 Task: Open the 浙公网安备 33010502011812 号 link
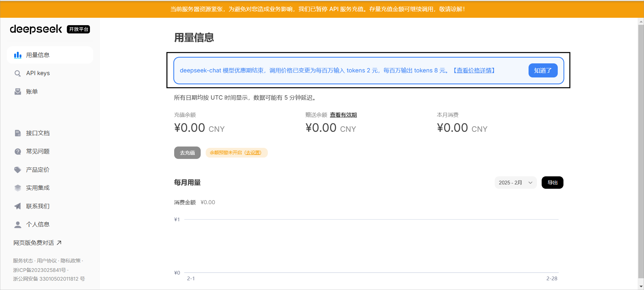point(49,279)
